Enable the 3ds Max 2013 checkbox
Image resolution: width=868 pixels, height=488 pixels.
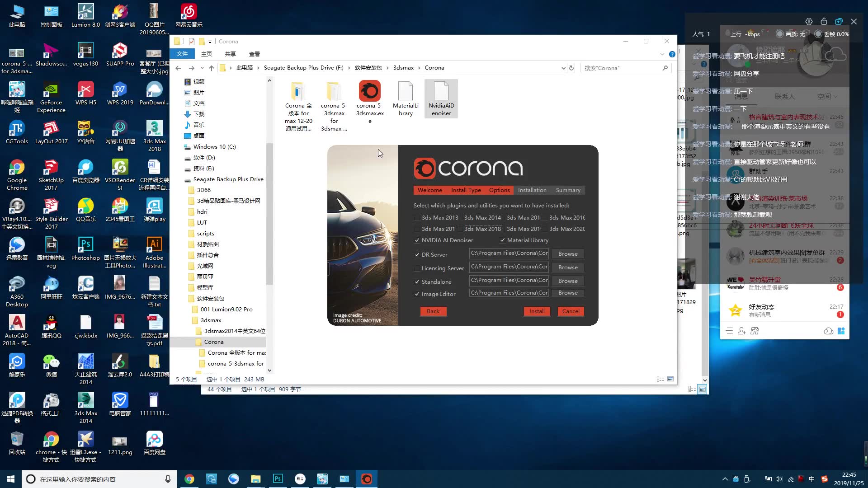417,218
